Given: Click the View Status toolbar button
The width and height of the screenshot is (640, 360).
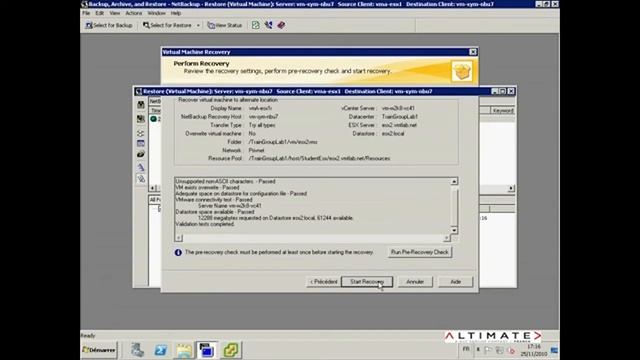Looking at the screenshot, I should (225, 25).
